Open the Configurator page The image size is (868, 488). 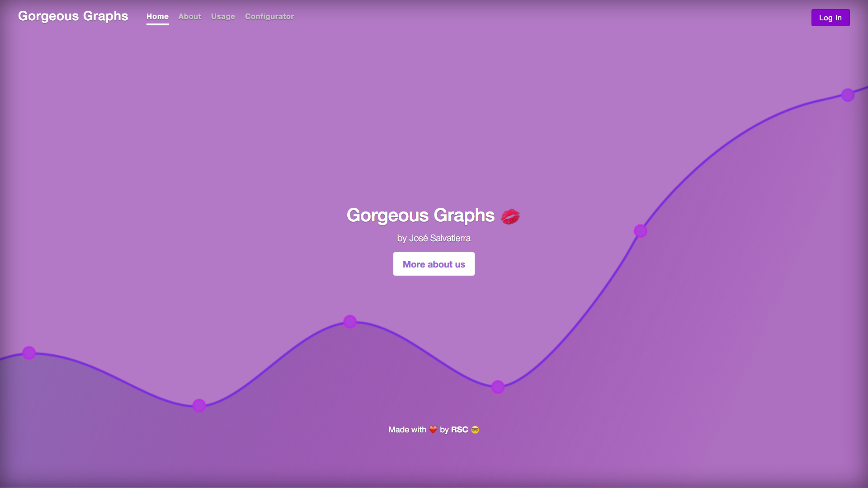[x=269, y=17]
